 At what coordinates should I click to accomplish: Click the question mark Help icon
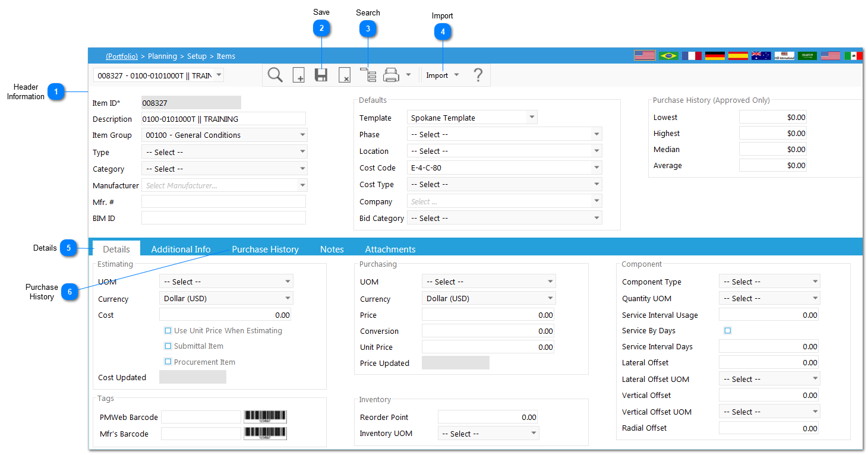[478, 75]
